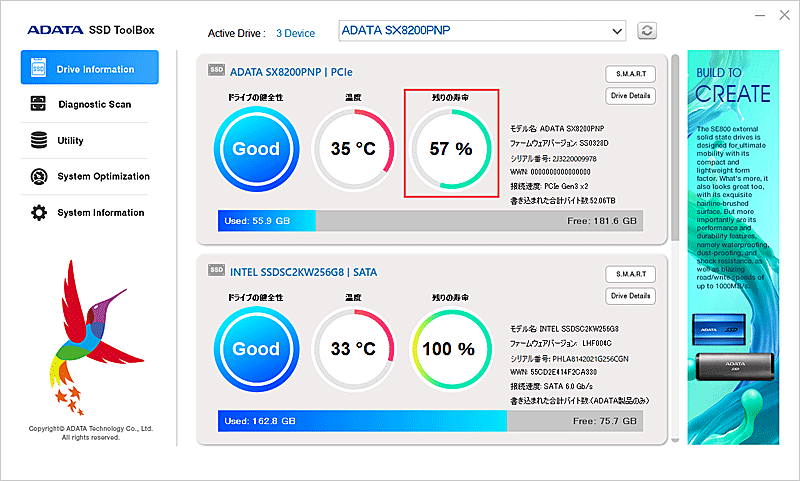The height and width of the screenshot is (481, 800).
Task: Click the WWN 55CD2E414F2CA330 value
Action: click(x=563, y=372)
